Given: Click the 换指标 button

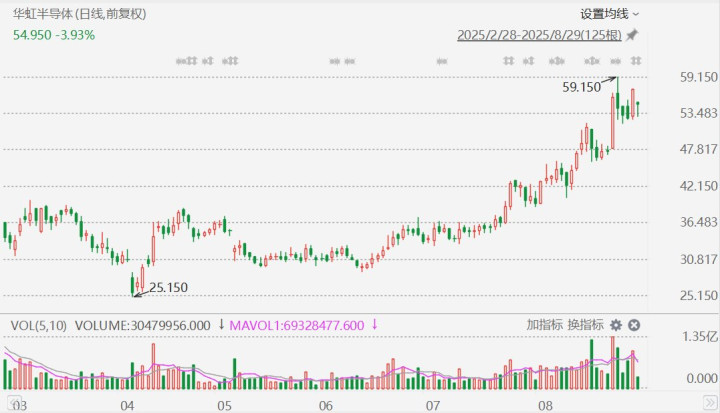Looking at the screenshot, I should pyautogui.click(x=585, y=325).
